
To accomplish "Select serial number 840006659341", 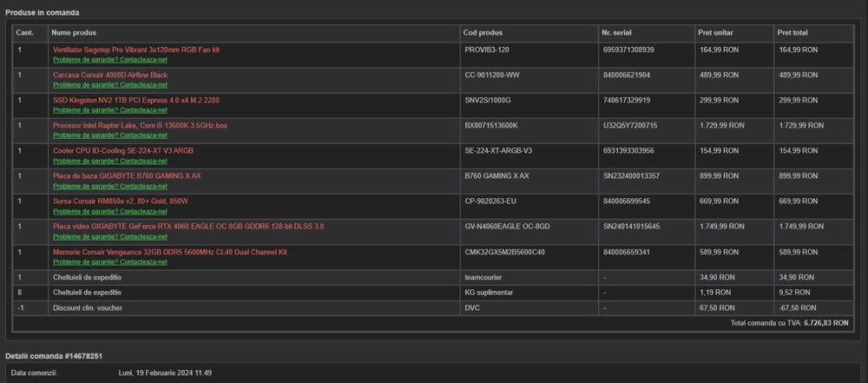I will tap(627, 252).
